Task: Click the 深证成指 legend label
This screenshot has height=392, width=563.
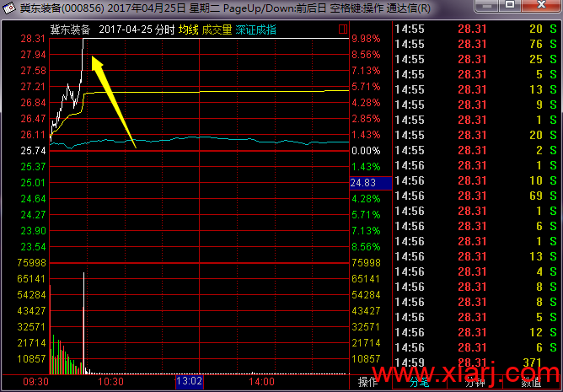Action: 255,30
